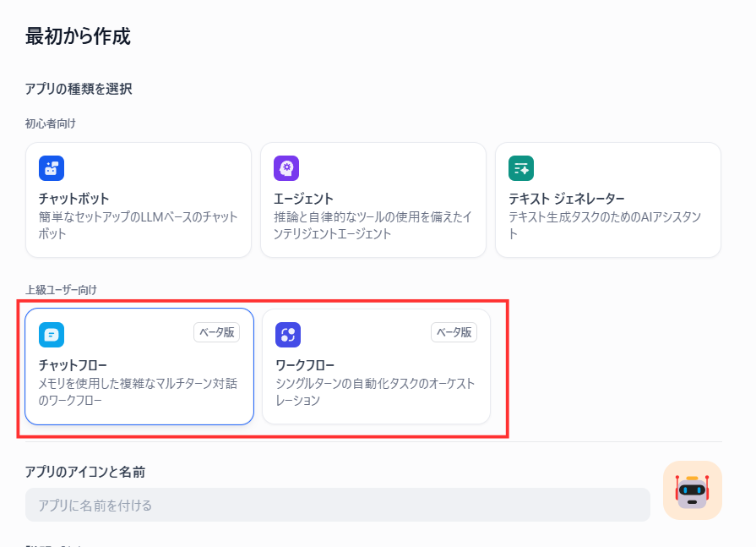Image resolution: width=756 pixels, height=547 pixels.
Task: Select the チャットフロー multi-turn dialogue card
Action: 139,367
